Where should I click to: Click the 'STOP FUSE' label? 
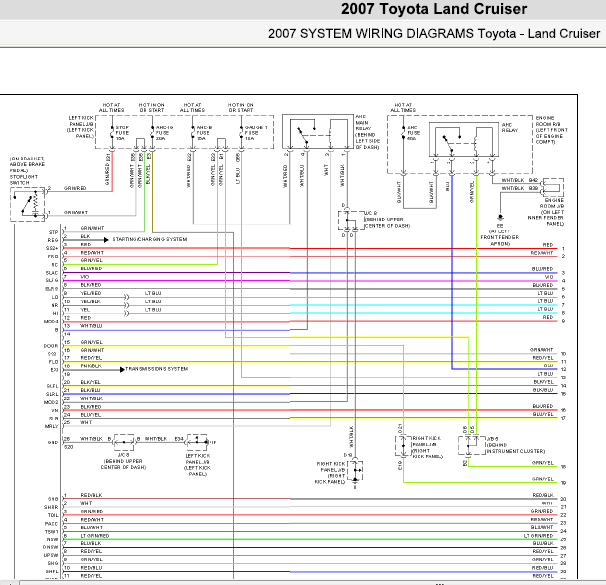coord(122,133)
